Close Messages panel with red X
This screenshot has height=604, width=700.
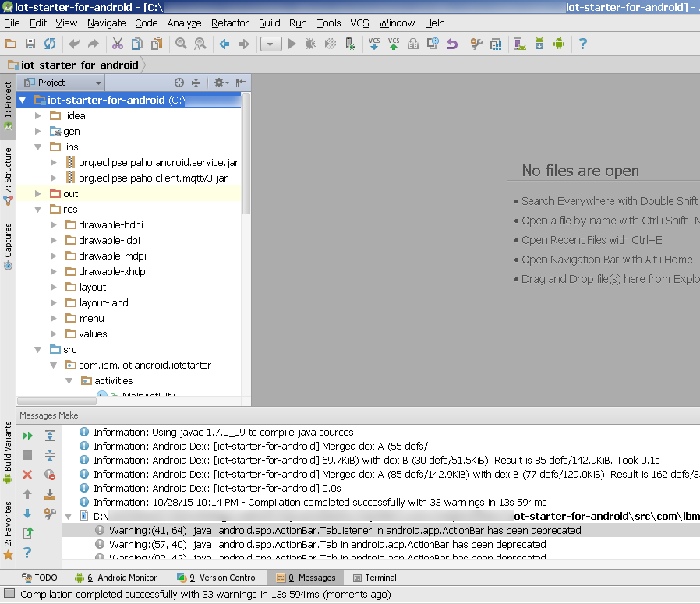tap(27, 475)
